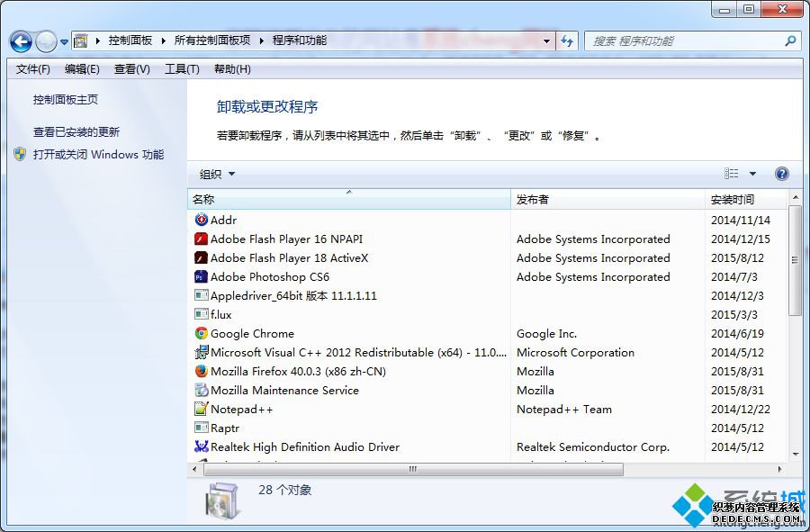Select the Appledriver_64bit program icon
Viewport: 810px width, 532px height.
pos(201,295)
